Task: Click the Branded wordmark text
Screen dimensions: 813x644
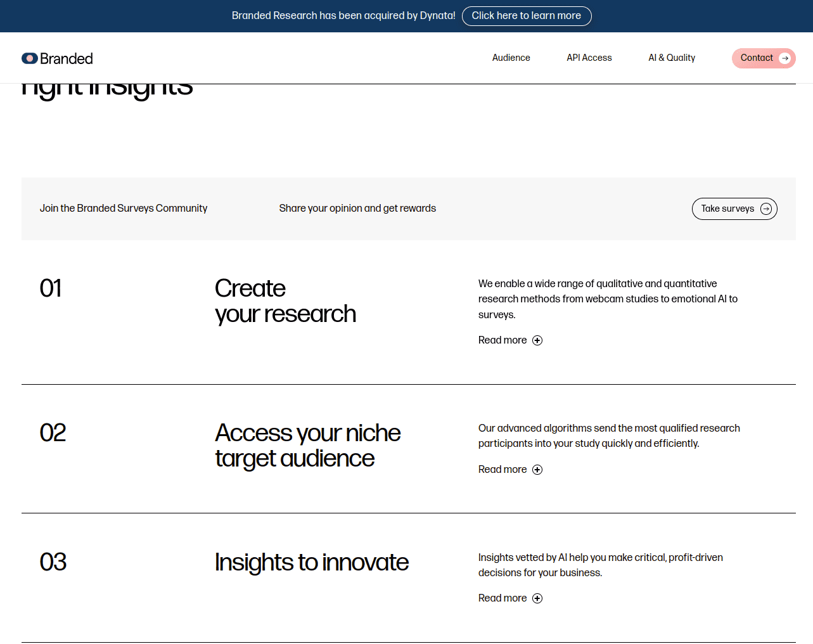Action: [67, 58]
